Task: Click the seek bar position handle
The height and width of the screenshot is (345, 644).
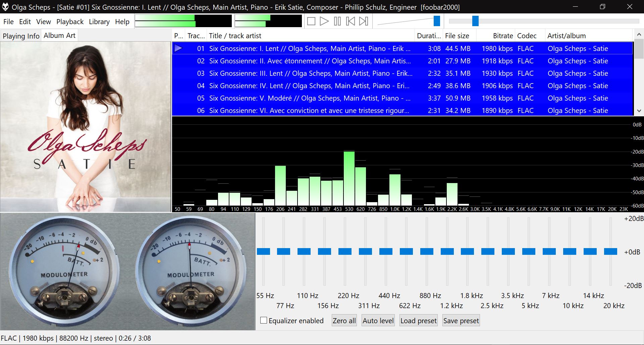Action: click(x=475, y=21)
